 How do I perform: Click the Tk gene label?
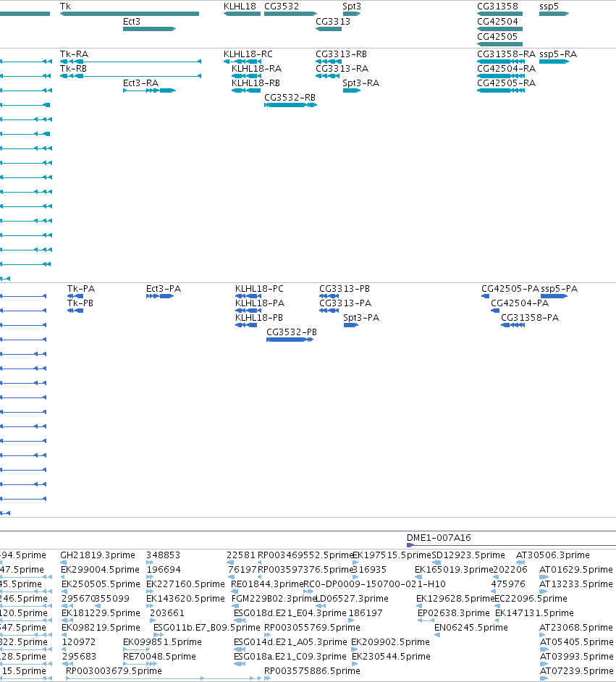(x=66, y=7)
